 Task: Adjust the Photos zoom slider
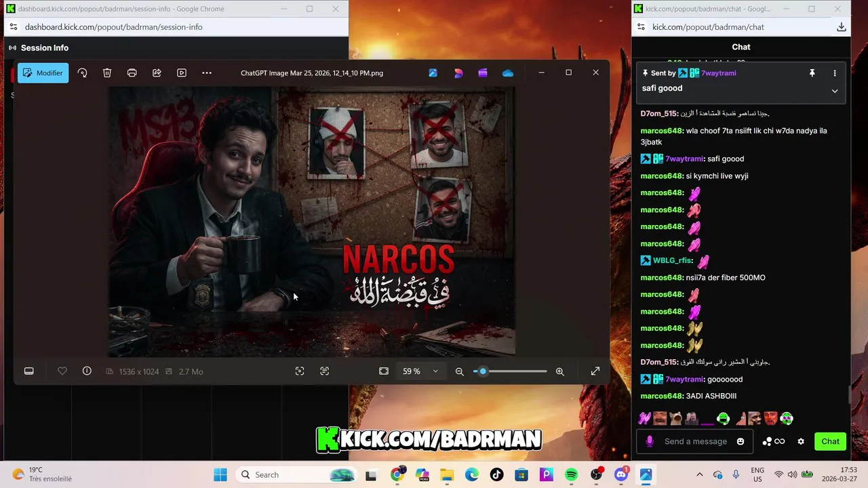coord(510,371)
